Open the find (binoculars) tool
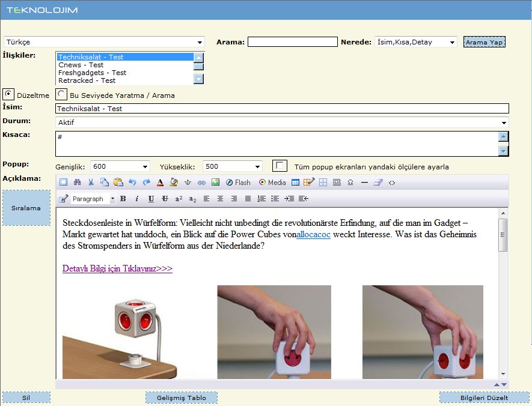Screen dimensions: 532x406 coord(77,183)
